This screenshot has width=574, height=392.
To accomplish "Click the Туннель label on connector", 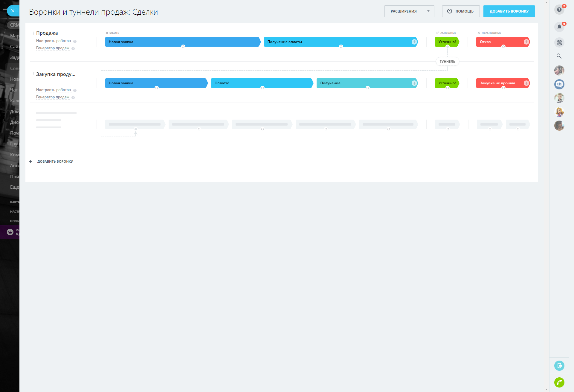I will pyautogui.click(x=447, y=62).
